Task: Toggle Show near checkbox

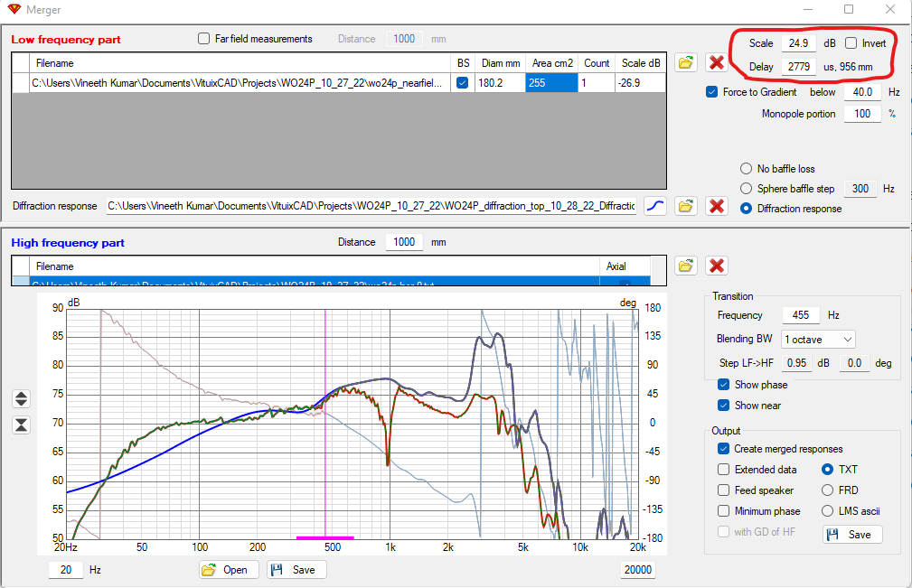Action: [724, 405]
